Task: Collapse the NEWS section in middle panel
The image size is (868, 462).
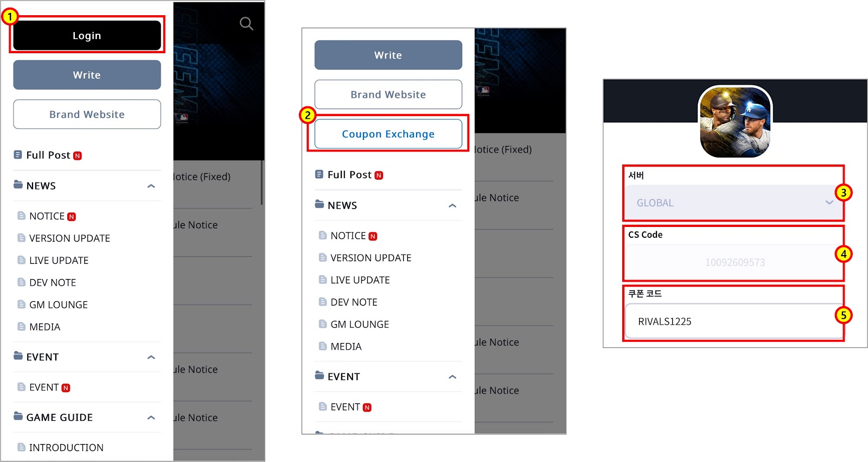Action: click(452, 206)
